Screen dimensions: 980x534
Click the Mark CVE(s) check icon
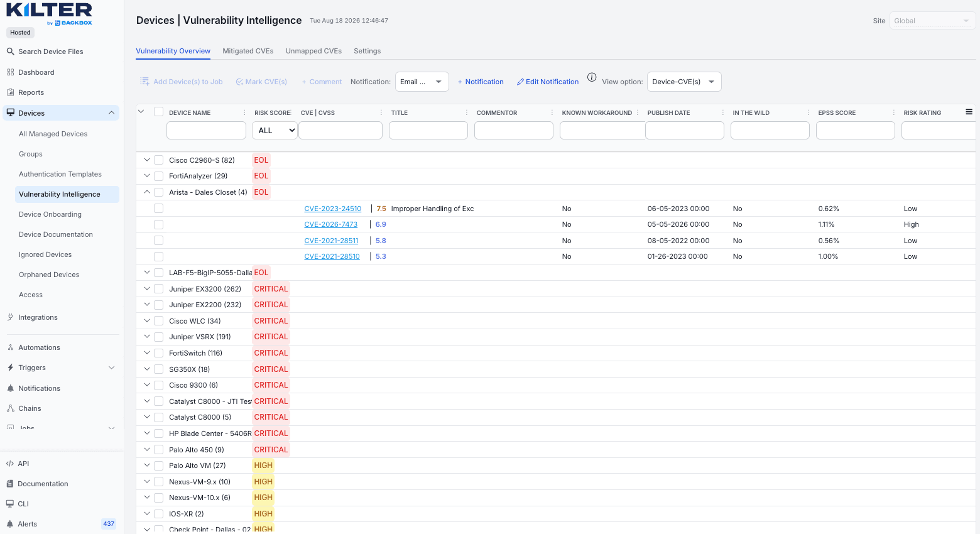coord(239,82)
